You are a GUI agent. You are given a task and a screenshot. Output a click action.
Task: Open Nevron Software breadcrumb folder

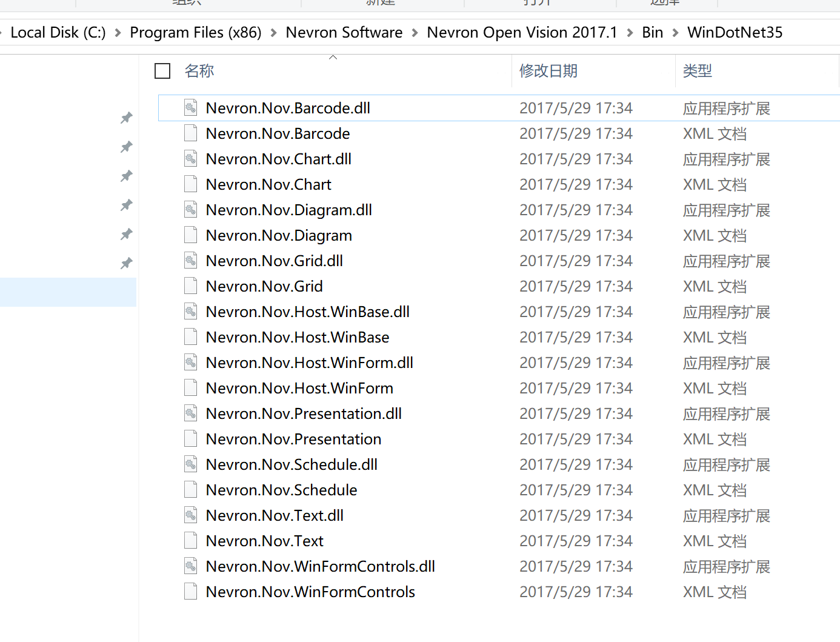coord(344,33)
